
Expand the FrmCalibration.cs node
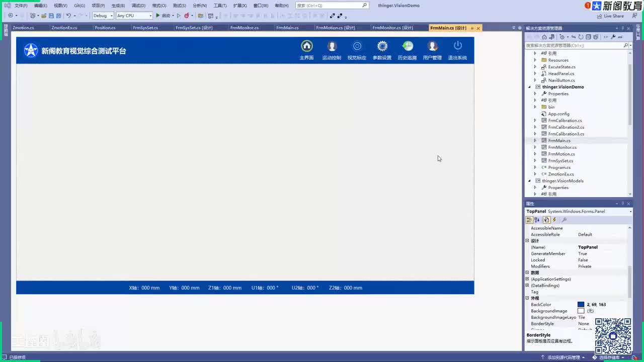coord(535,121)
